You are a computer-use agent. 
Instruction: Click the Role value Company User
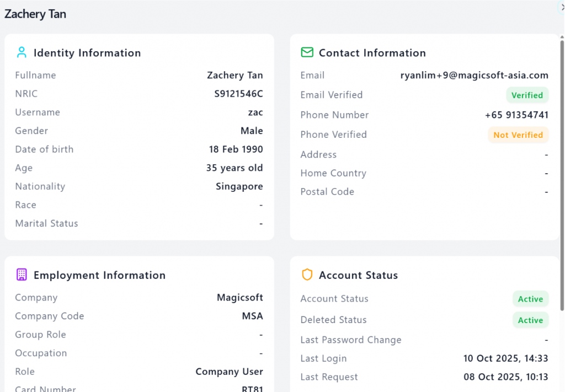click(229, 372)
